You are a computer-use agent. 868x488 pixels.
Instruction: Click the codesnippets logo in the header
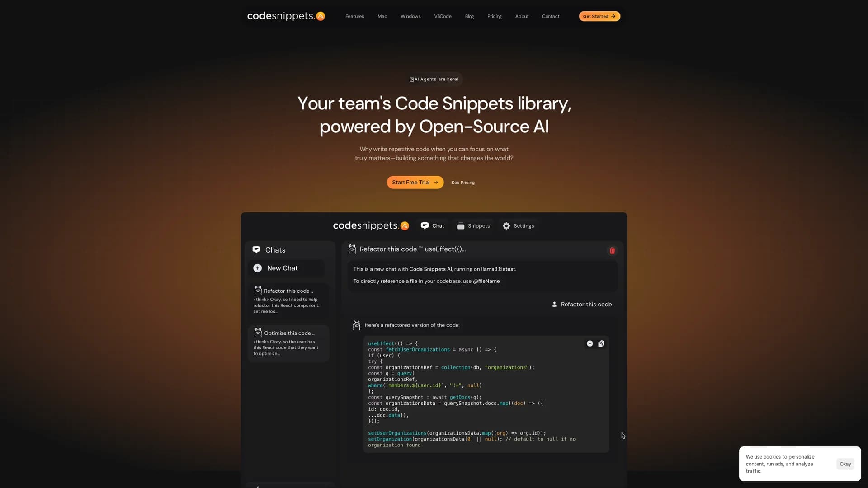[286, 16]
